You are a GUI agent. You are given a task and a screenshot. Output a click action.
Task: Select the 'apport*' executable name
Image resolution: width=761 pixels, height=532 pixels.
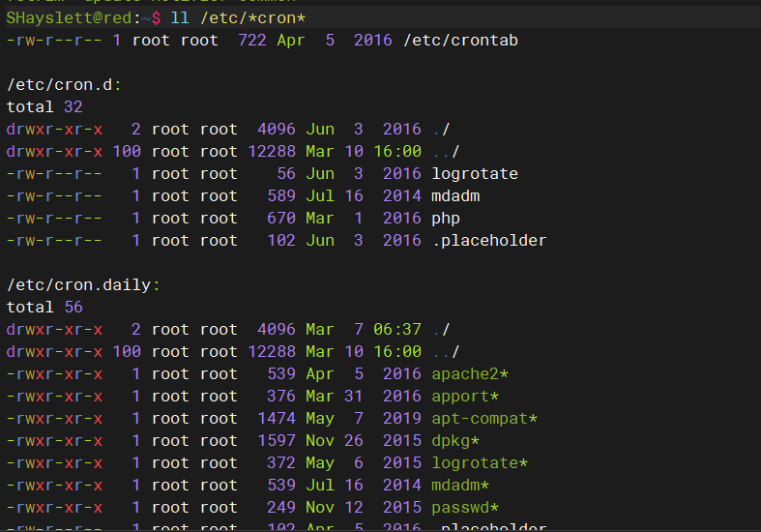pos(465,397)
